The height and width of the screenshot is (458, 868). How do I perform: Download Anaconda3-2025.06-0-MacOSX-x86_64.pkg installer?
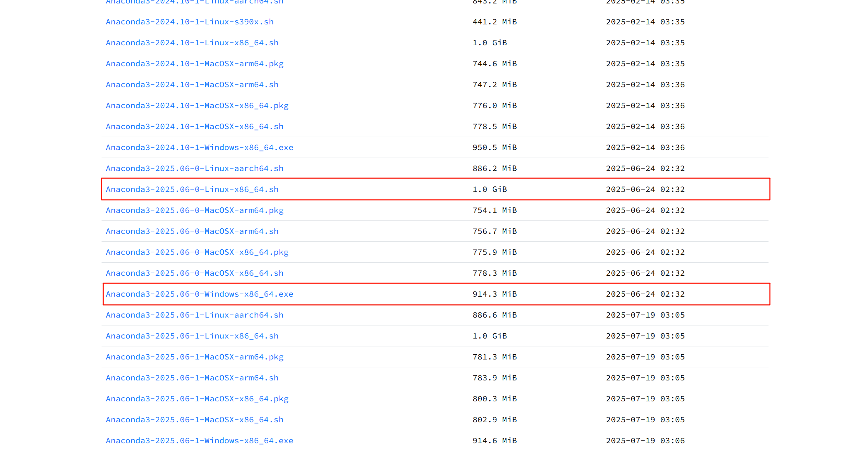point(197,252)
